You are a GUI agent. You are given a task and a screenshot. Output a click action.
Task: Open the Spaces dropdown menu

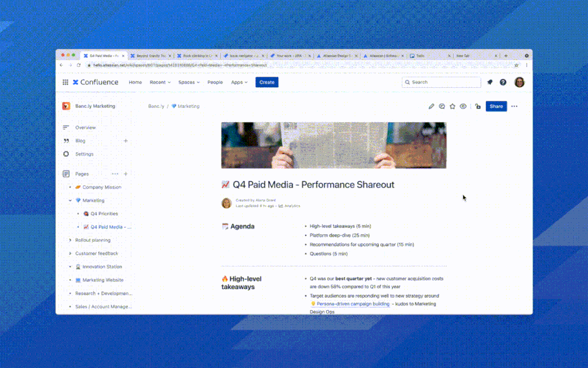(x=189, y=82)
